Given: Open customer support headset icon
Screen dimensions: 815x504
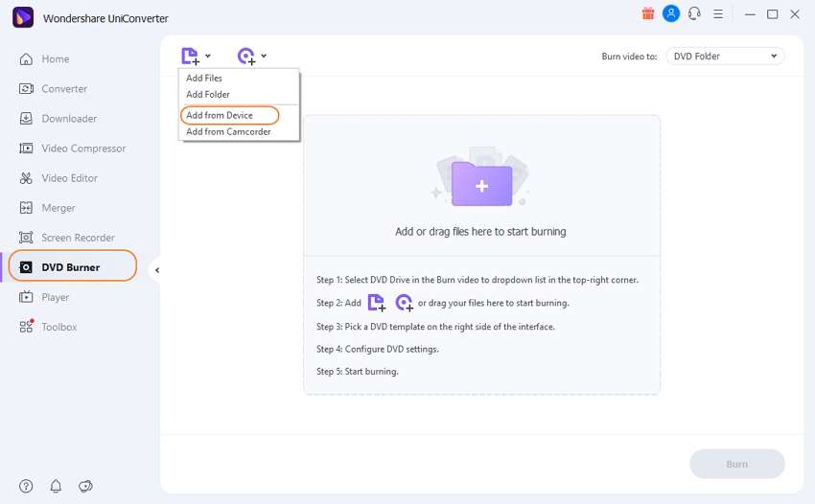Looking at the screenshot, I should tap(694, 14).
